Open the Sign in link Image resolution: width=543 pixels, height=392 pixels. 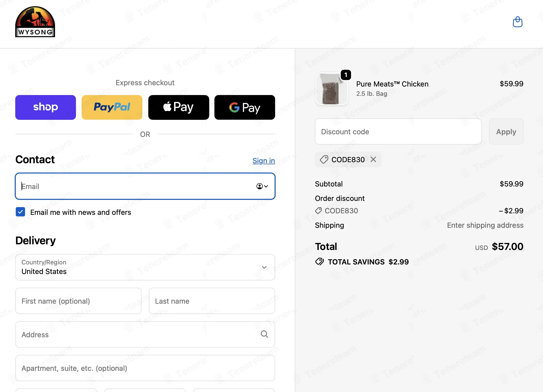[263, 161]
